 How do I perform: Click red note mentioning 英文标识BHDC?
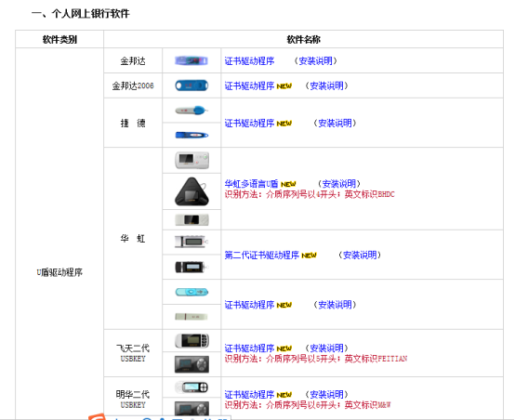click(310, 194)
